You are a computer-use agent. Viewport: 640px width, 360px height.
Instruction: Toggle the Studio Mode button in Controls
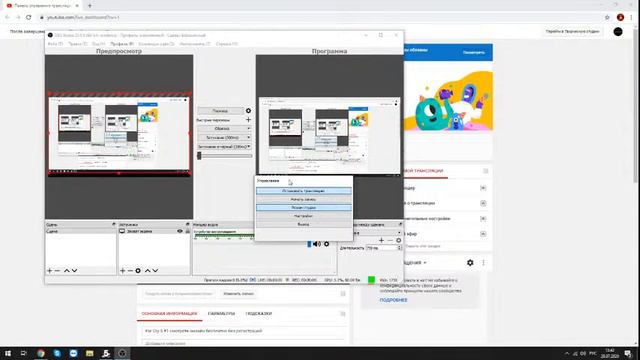pos(304,208)
